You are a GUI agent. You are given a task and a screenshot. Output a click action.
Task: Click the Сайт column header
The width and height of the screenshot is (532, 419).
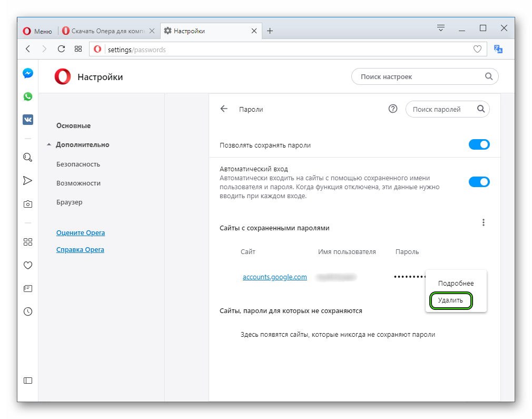point(248,252)
